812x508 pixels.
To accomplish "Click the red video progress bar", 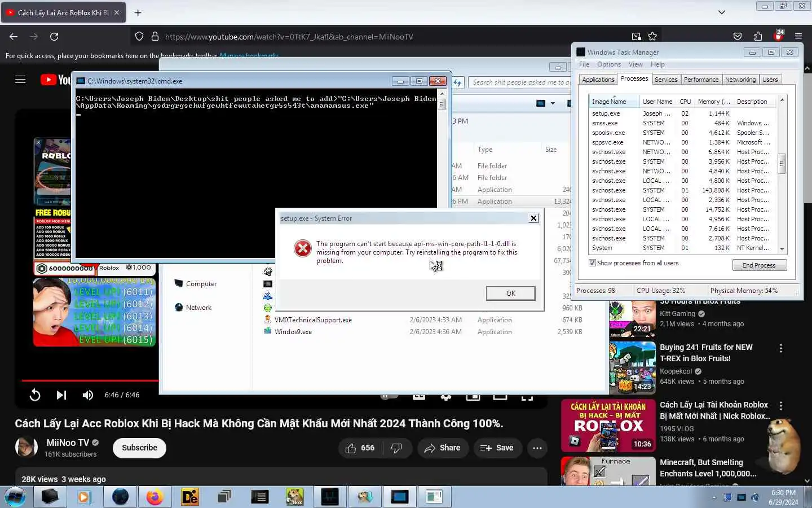I will (90, 380).
